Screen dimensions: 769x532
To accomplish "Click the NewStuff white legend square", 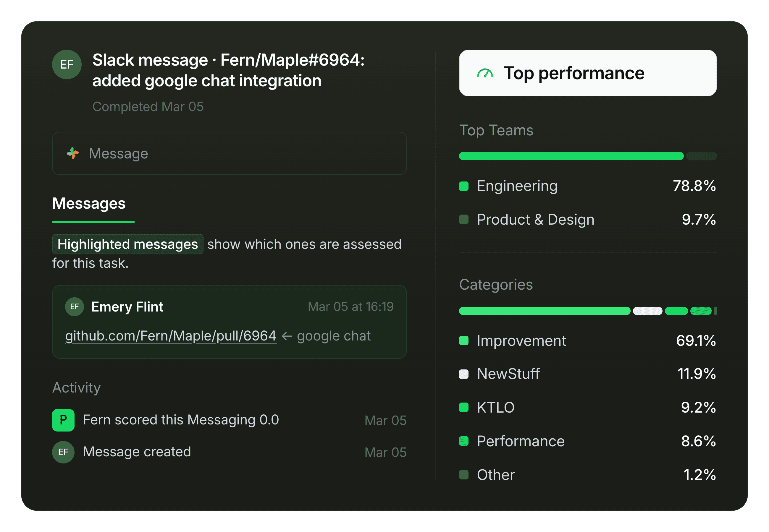I will coord(464,374).
